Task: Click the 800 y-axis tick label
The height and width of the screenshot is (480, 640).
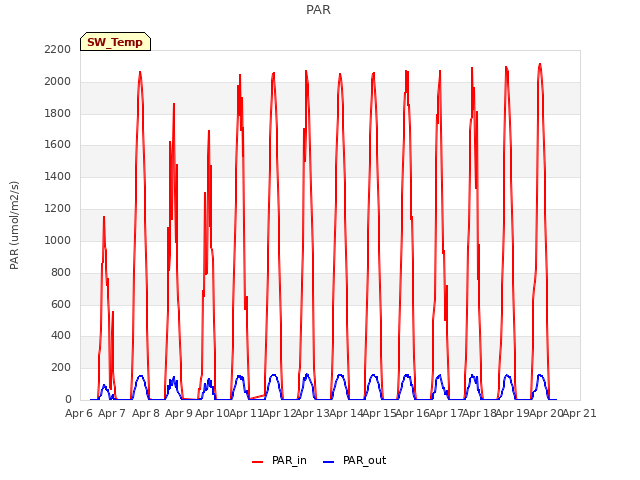Action: (x=61, y=272)
